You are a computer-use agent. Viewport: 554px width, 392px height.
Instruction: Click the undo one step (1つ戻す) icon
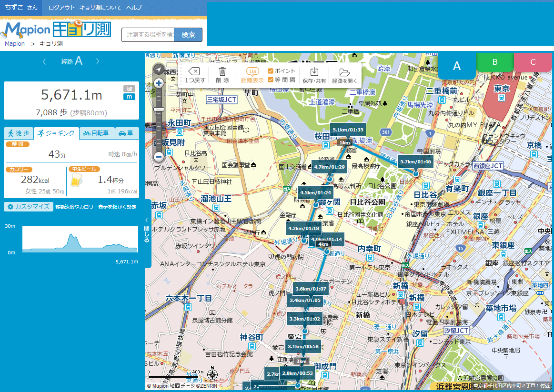tap(194, 71)
